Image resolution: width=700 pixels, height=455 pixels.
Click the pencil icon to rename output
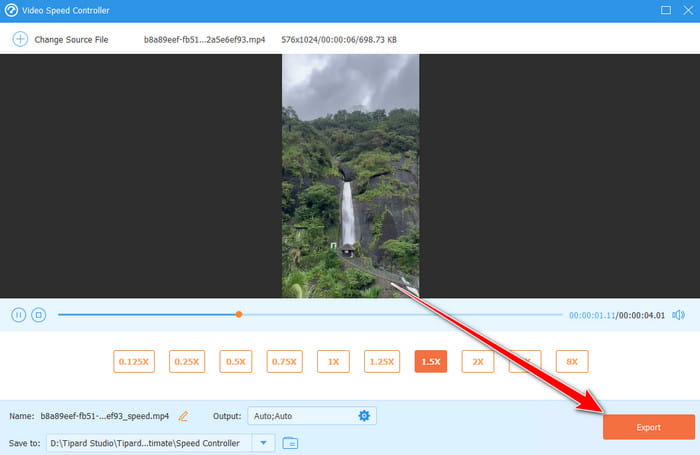[183, 416]
